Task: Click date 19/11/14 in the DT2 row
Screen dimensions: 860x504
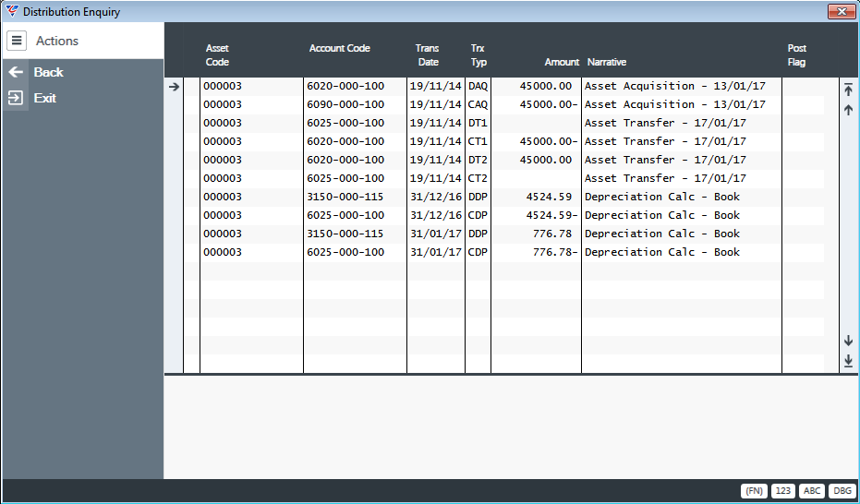Action: tap(435, 160)
